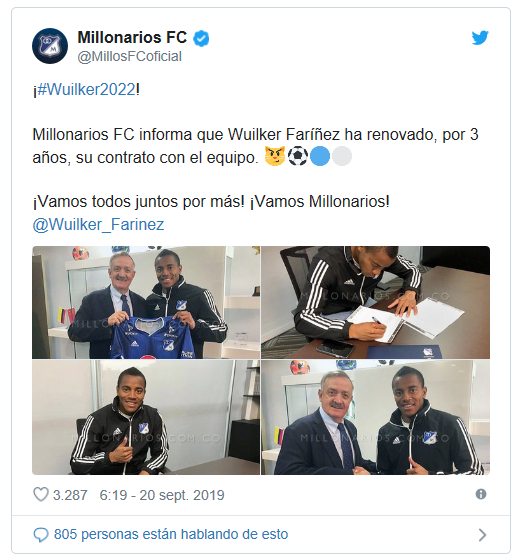
Task: Like the tweet with the heart icon
Action: point(41,494)
